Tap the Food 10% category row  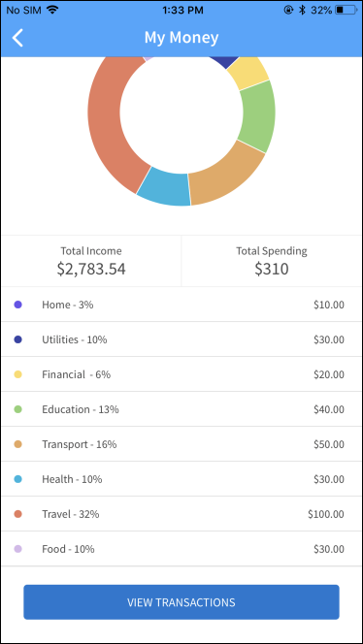(x=181, y=549)
